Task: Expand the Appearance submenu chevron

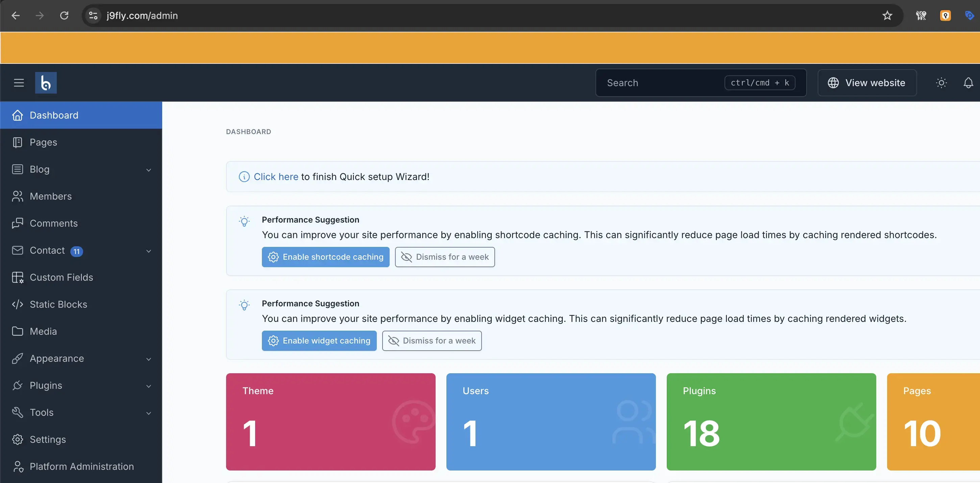Action: point(149,359)
